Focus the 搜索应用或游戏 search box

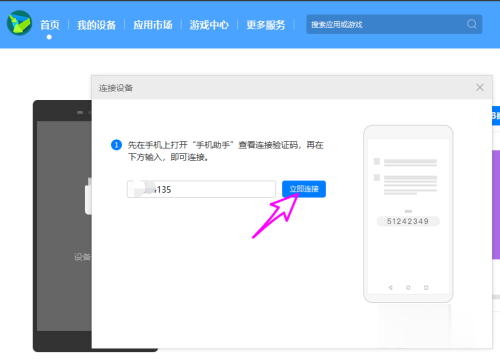[394, 24]
